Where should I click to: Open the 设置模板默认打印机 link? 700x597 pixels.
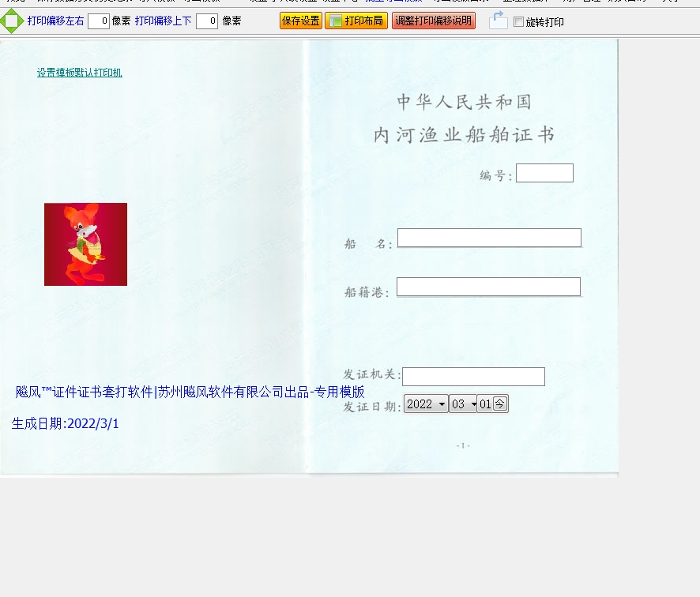point(79,73)
